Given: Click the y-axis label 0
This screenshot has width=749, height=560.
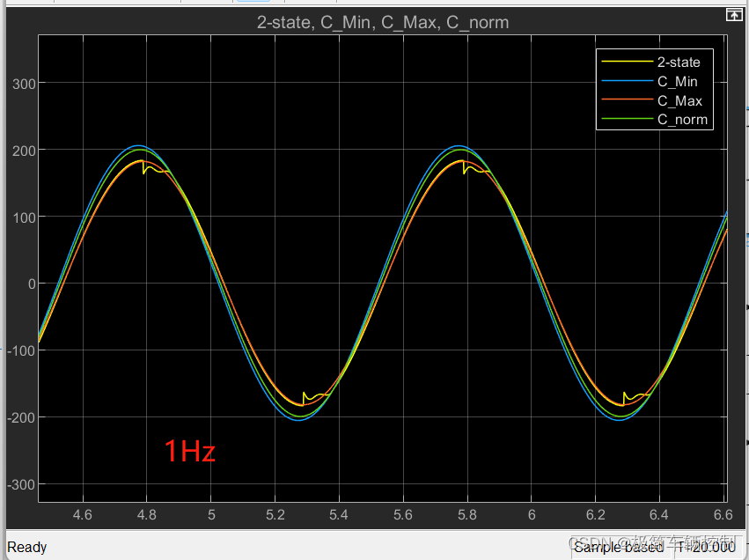Looking at the screenshot, I should [x=32, y=284].
